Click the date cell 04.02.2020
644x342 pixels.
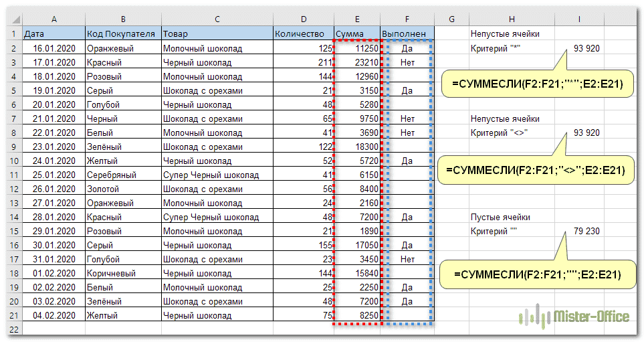tap(53, 315)
